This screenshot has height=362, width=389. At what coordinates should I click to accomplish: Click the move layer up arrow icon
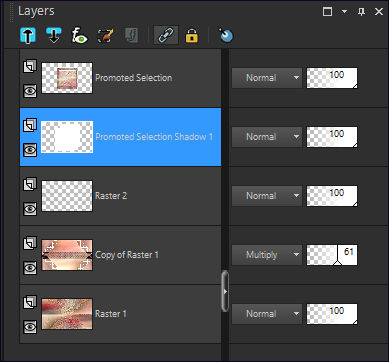(x=28, y=35)
